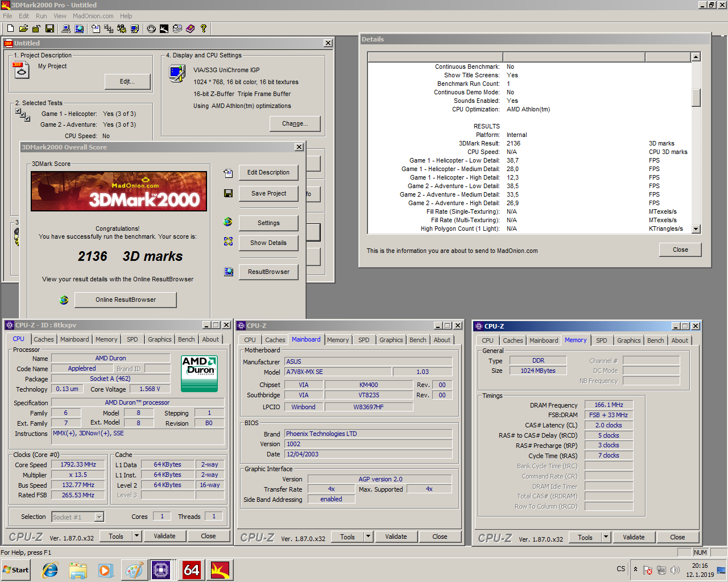Image resolution: width=728 pixels, height=582 pixels.
Task: Click the computer system info toolbar icon
Action: [x=66, y=28]
